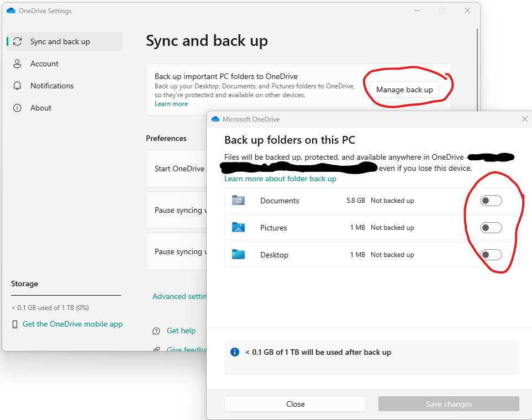The height and width of the screenshot is (420, 532).
Task: Open Get the OneDrive mobile app link
Action: pos(72,324)
